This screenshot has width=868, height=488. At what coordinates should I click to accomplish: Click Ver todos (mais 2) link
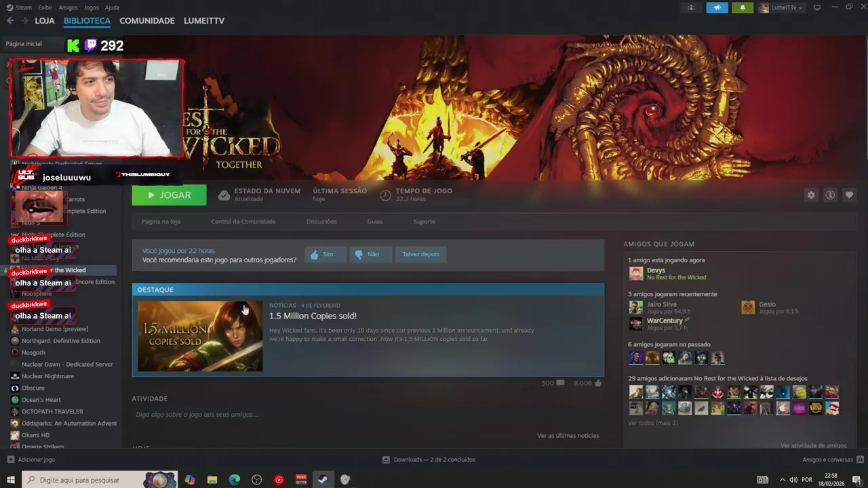pyautogui.click(x=652, y=423)
